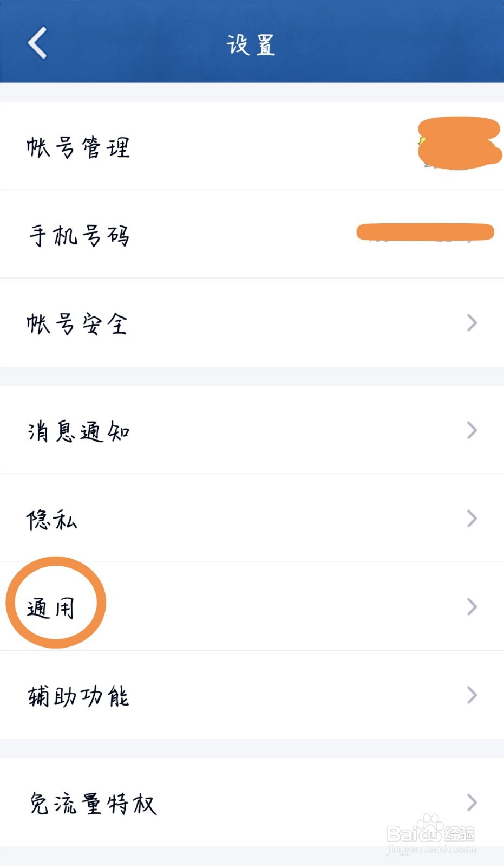Open 帐号安全 account security

click(77, 324)
